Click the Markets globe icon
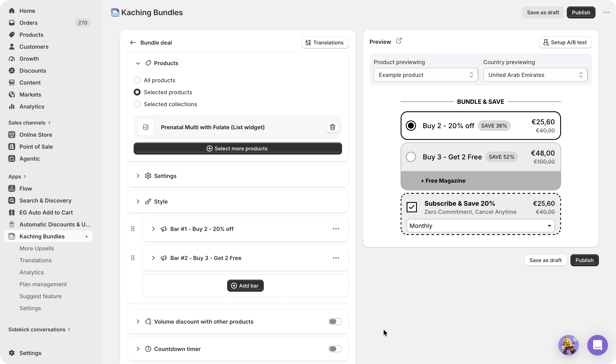The width and height of the screenshot is (616, 364). coord(12,94)
